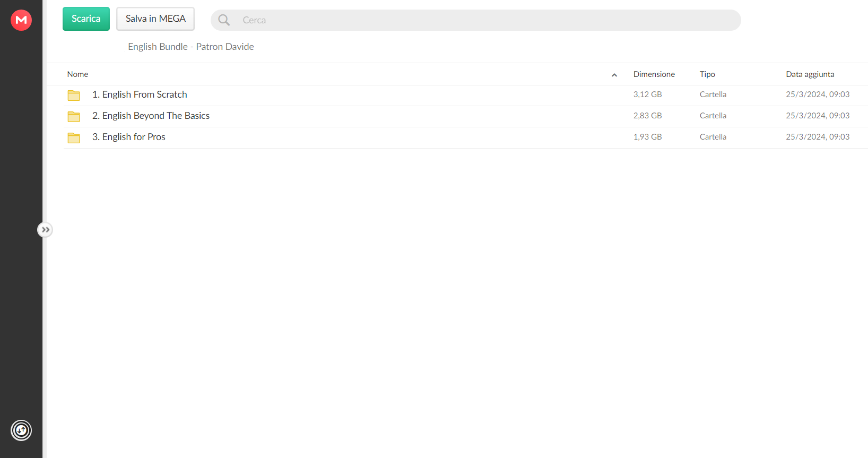Expand the sidebar with double-chevron button
This screenshot has width=868, height=458.
click(45, 230)
